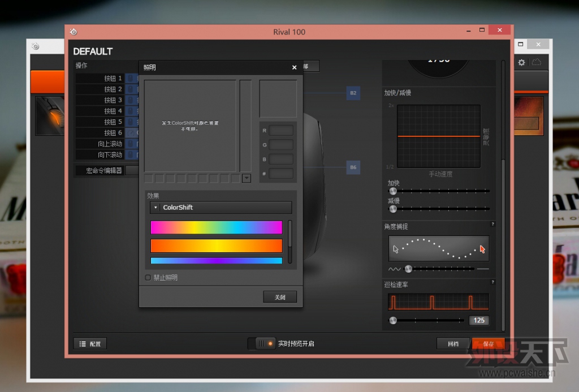Click the SteelSeries logo in Rival 100 title bar
This screenshot has width=579, height=392.
(x=74, y=32)
